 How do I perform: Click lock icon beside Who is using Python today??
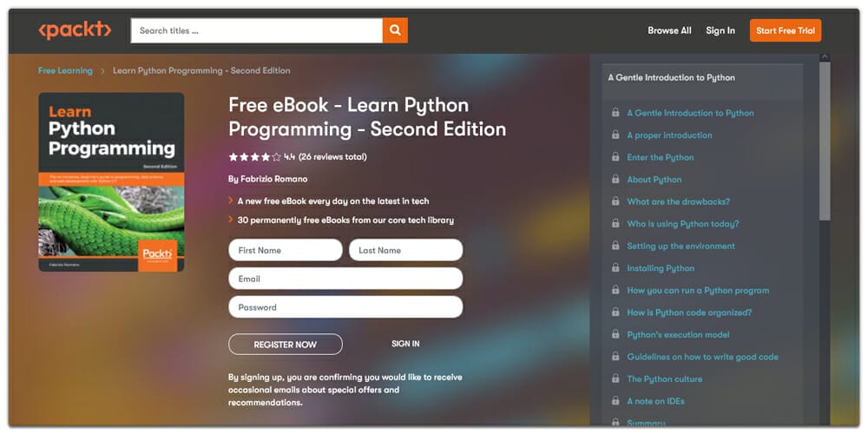coord(615,223)
